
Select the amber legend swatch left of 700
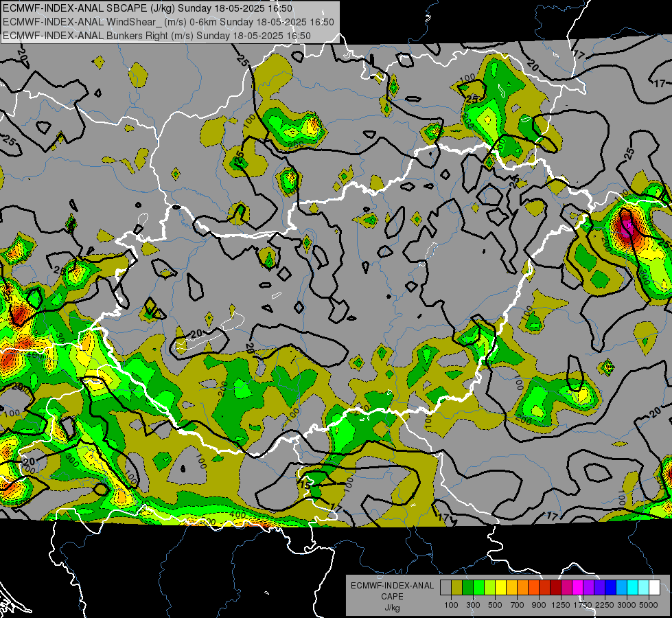click(511, 587)
